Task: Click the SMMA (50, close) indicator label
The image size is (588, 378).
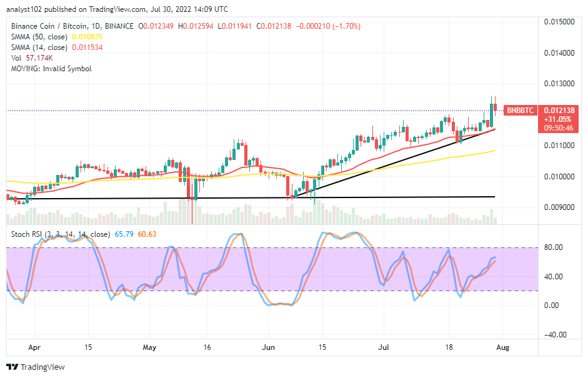Action: tap(39, 37)
